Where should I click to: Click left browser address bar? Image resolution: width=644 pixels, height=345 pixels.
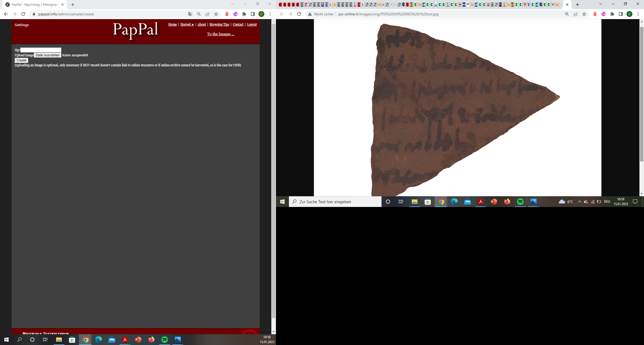point(108,14)
